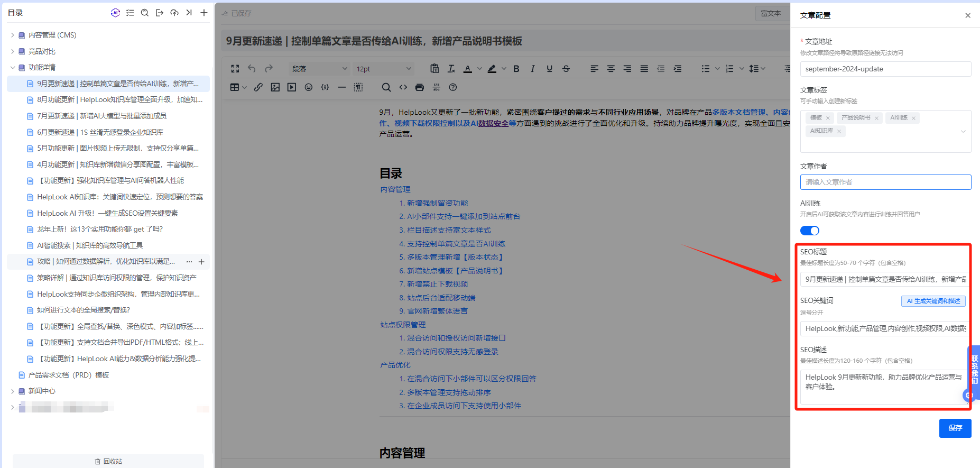Open the bullet list style dropdown

pyautogui.click(x=717, y=69)
